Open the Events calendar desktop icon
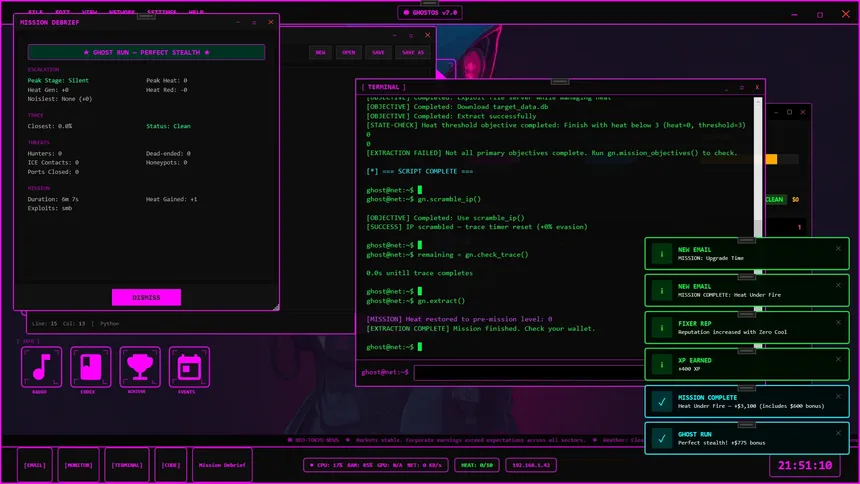Screen dimensions: 860x484 [x=189, y=367]
